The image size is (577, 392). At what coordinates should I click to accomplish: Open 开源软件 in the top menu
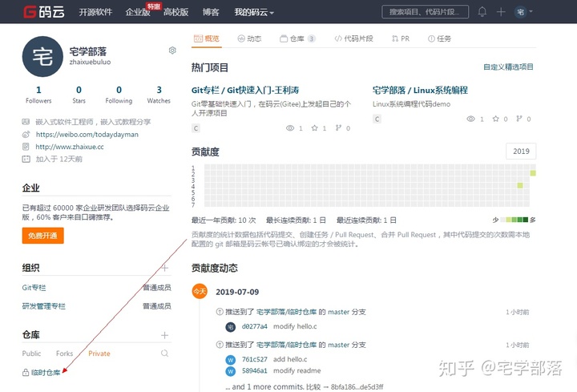point(95,12)
